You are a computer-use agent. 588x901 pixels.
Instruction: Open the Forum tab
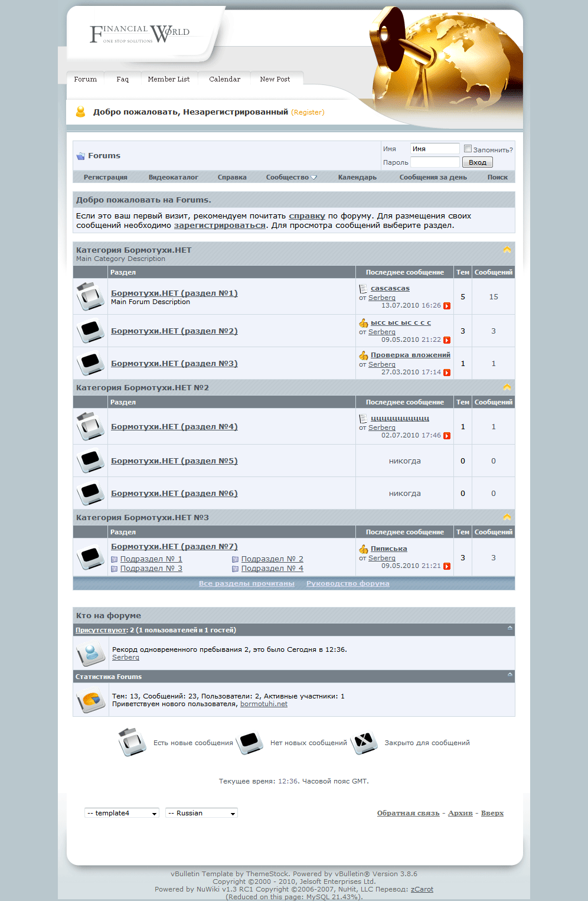coord(86,79)
